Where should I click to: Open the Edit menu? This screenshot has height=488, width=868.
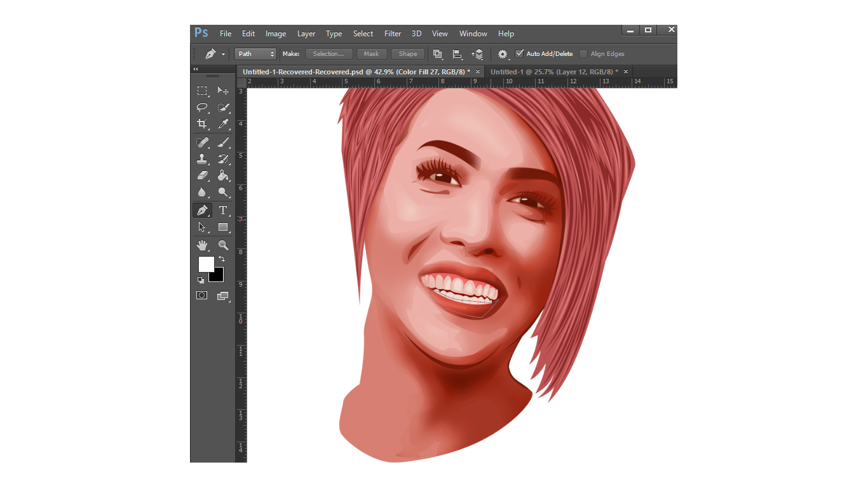click(x=248, y=34)
